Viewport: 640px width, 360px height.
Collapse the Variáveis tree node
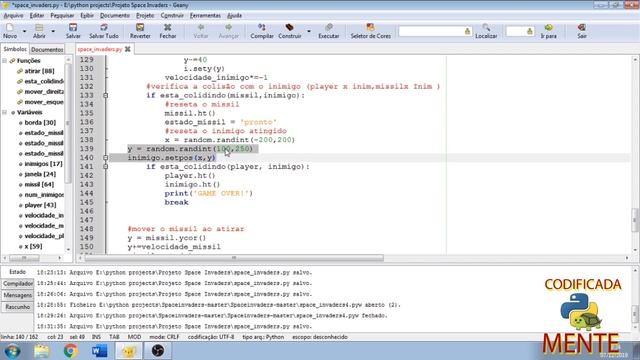pos(4,112)
